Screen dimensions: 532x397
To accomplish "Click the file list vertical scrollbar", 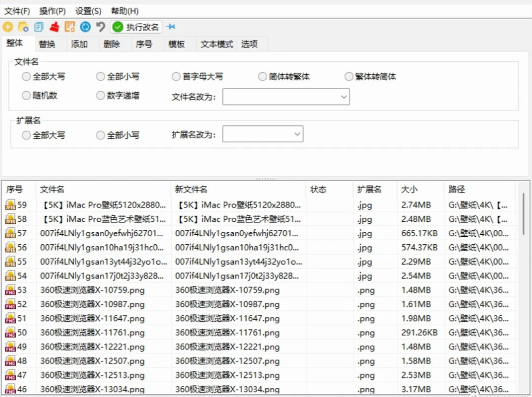I will point(524,214).
